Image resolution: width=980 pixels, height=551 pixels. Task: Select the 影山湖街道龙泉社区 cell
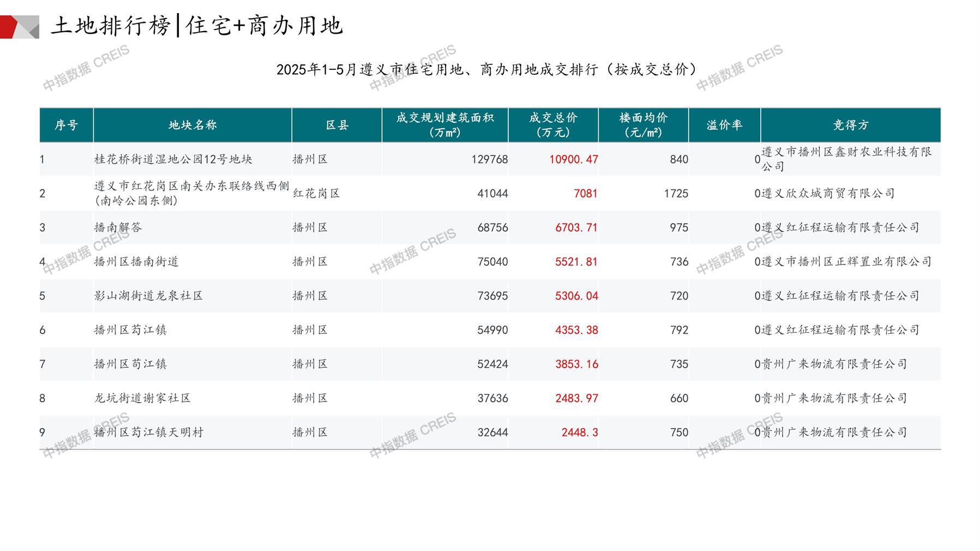(148, 296)
